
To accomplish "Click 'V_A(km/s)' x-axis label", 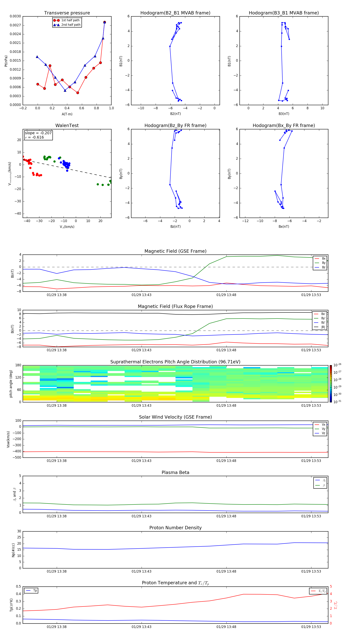I will click(x=67, y=227).
